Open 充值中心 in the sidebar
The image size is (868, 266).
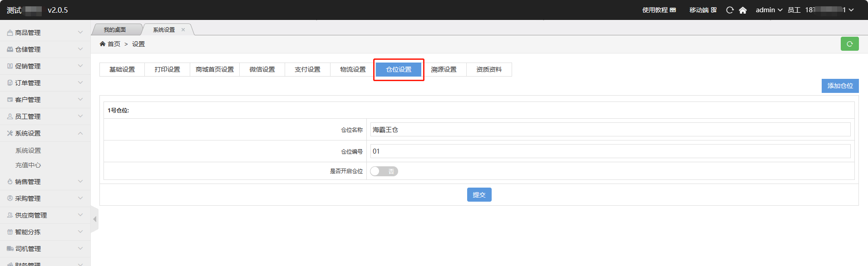click(x=28, y=165)
